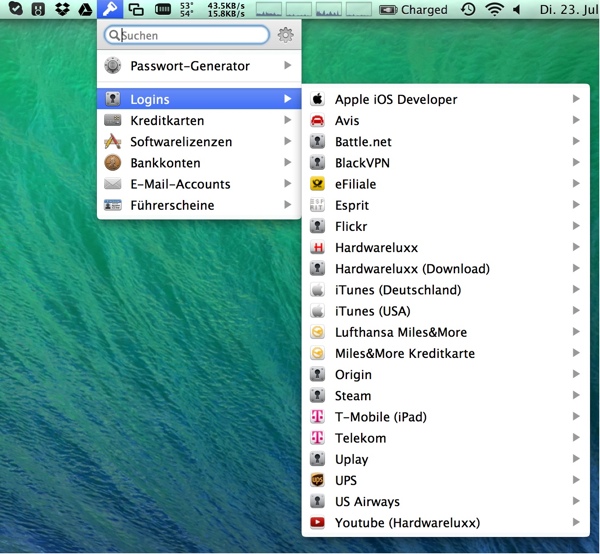The width and height of the screenshot is (600, 554).
Task: Open the display mirroring menu bar icon
Action: click(x=136, y=9)
